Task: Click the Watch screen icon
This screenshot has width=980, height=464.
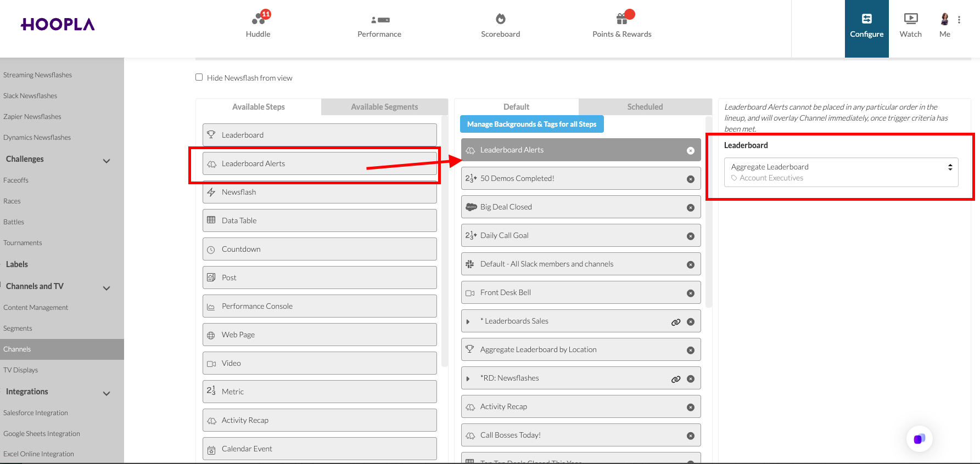Action: pos(910,19)
